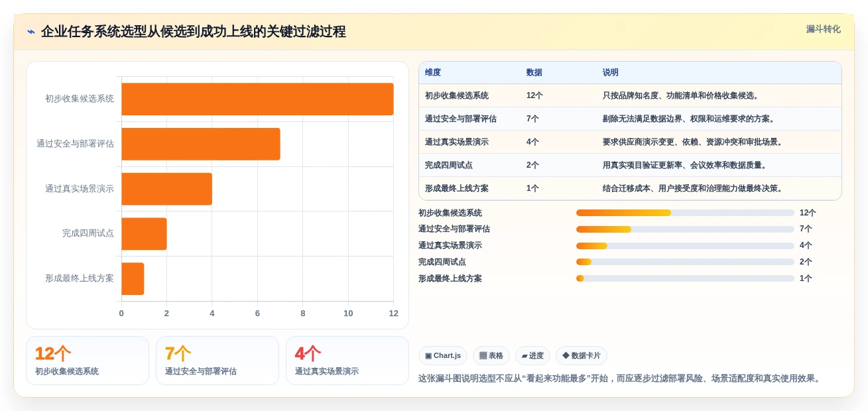Click the 12个 value in the table
The width and height of the screenshot is (868, 411).
[x=534, y=95]
